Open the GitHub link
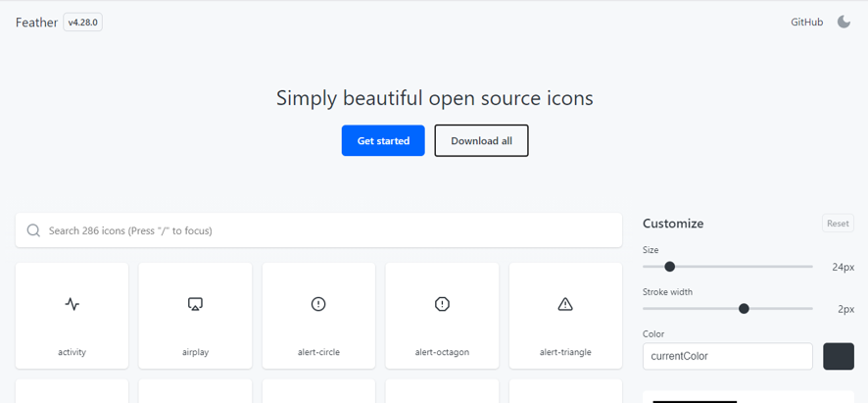The width and height of the screenshot is (868, 403). [x=807, y=23]
